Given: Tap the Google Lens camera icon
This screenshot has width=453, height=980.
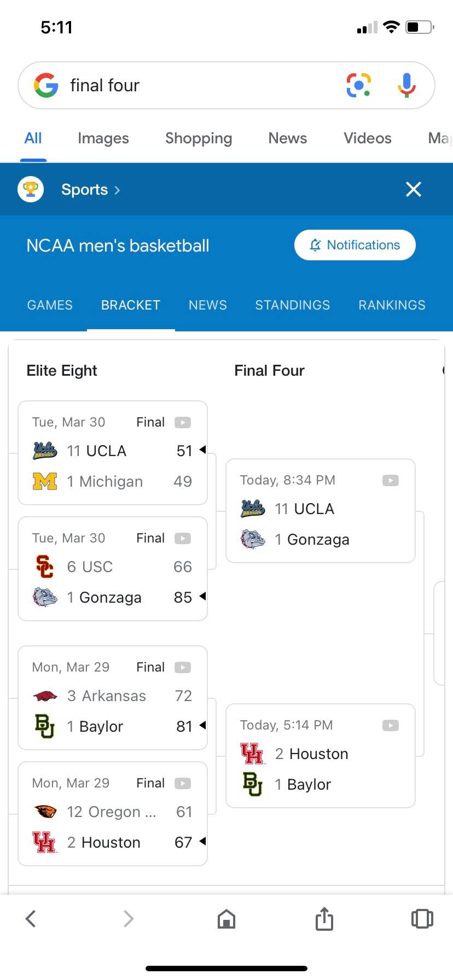Looking at the screenshot, I should pyautogui.click(x=359, y=85).
